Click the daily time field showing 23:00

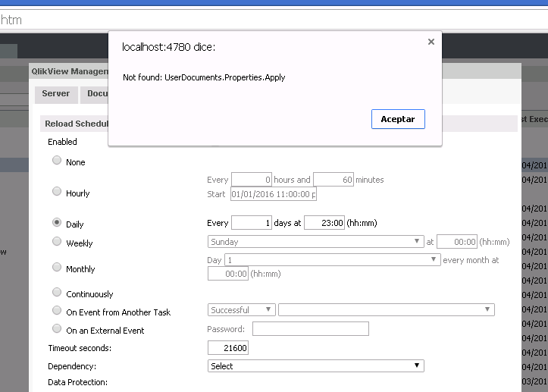coord(324,223)
